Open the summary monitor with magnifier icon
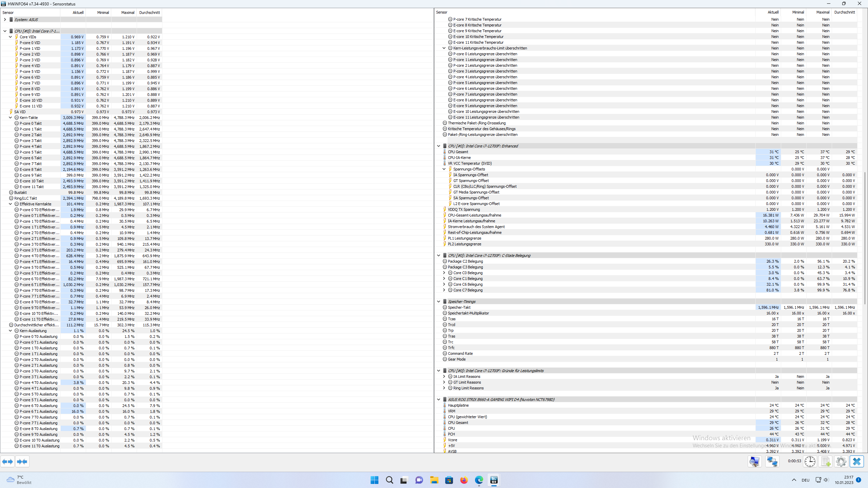The width and height of the screenshot is (868, 488). 754,462
